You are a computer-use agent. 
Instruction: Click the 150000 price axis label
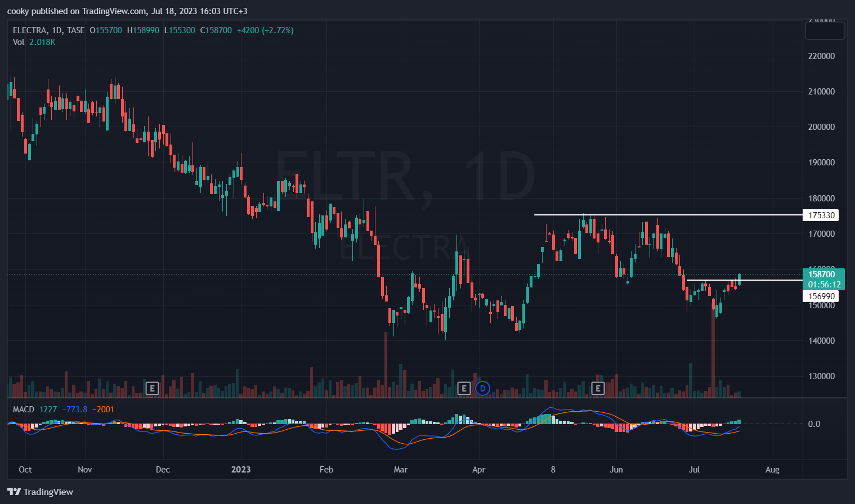tap(821, 305)
